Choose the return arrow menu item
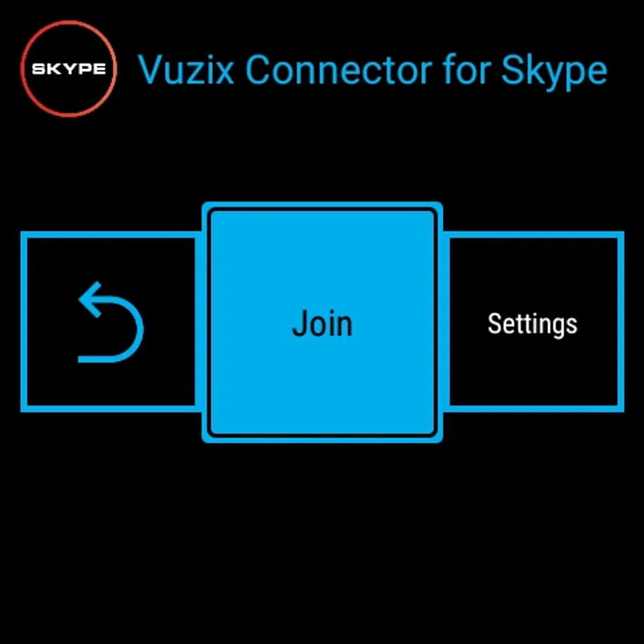Viewport: 644px width, 644px height. coord(111,322)
